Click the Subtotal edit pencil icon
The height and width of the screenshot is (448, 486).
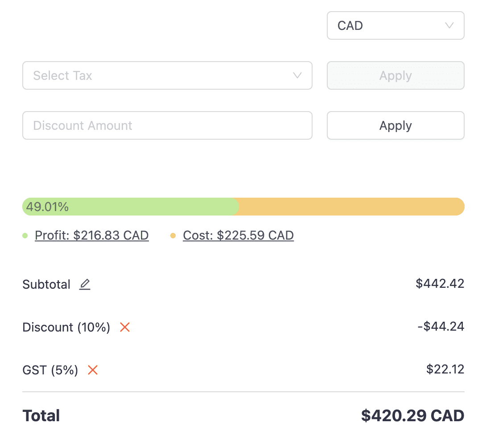pyautogui.click(x=85, y=284)
